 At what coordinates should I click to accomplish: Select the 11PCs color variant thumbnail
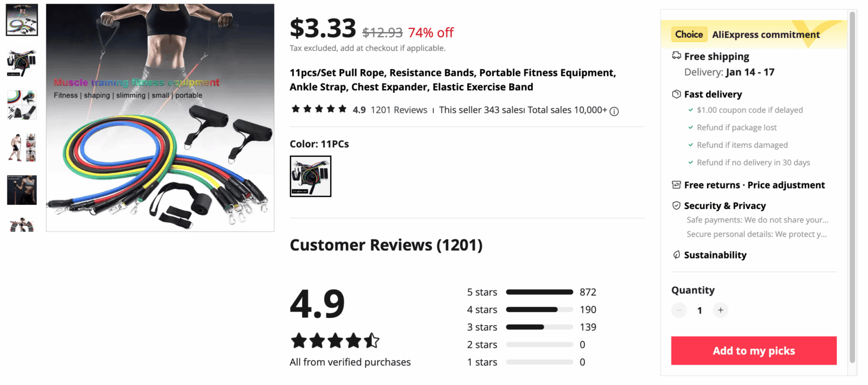click(310, 176)
